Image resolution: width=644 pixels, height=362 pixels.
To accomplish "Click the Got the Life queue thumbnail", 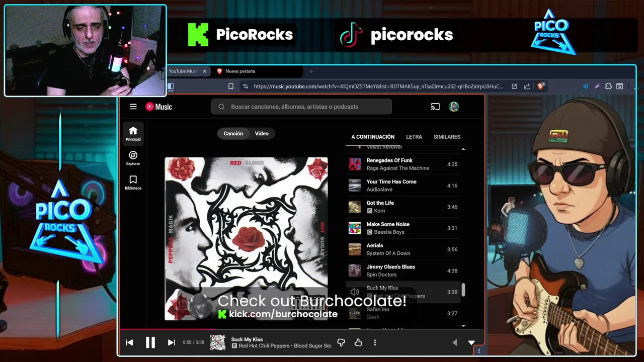I will click(x=355, y=207).
